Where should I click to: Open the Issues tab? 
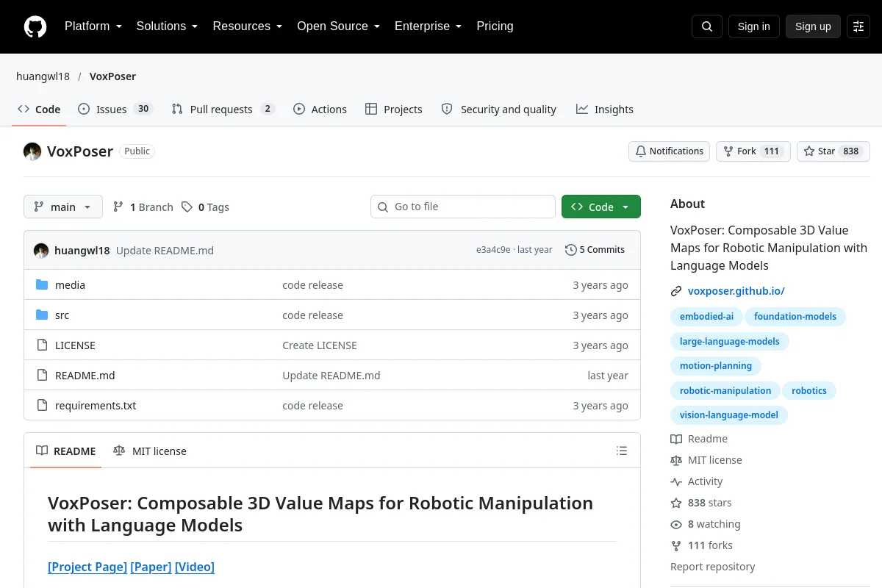click(x=115, y=110)
